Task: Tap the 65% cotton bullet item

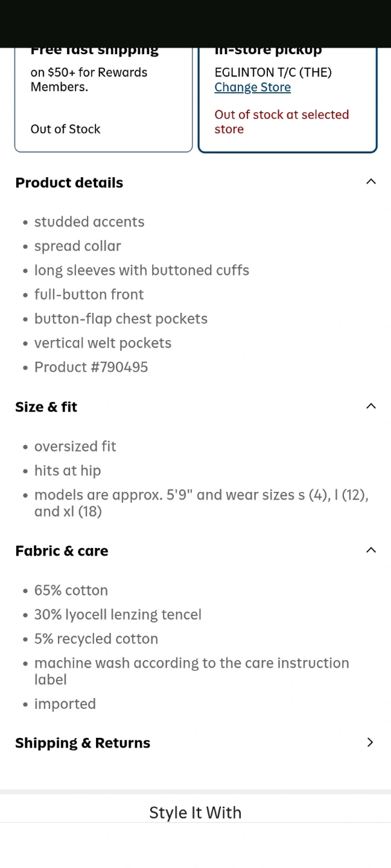Action: (x=71, y=590)
